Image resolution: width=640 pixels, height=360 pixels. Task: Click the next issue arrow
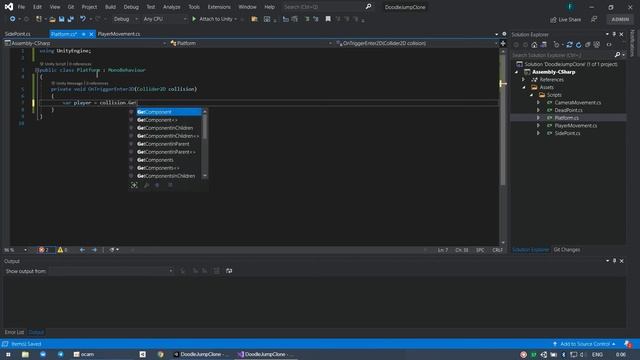(94, 250)
